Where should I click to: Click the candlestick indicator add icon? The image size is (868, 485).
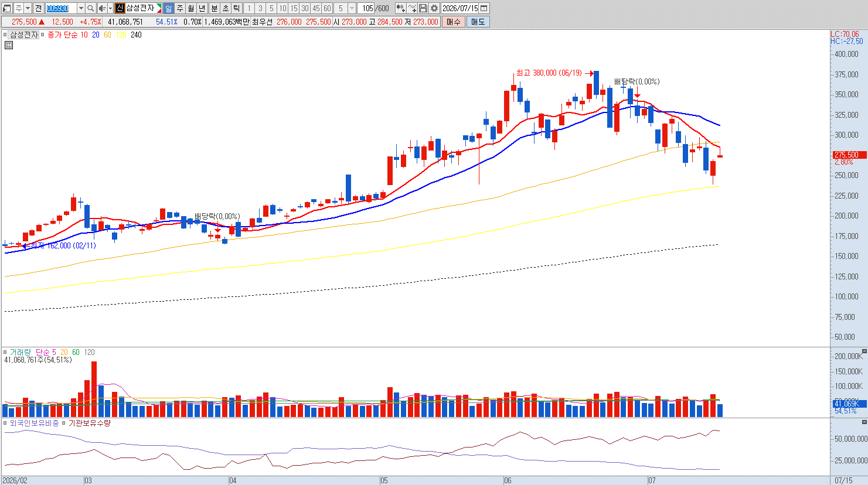[400, 8]
